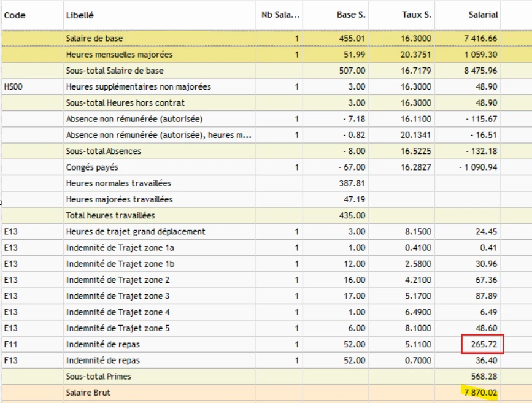Select the 51.99 base value

pyautogui.click(x=354, y=55)
